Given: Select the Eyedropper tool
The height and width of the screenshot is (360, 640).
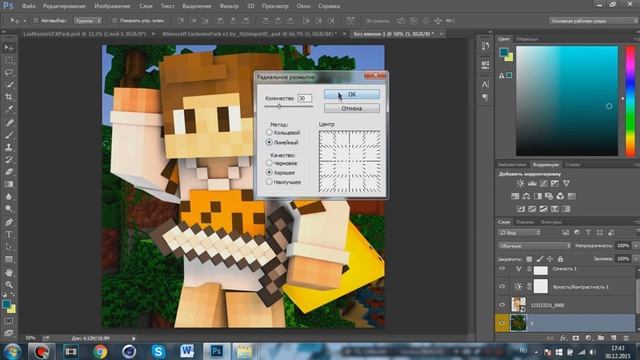Looking at the screenshot, I should 9,109.
